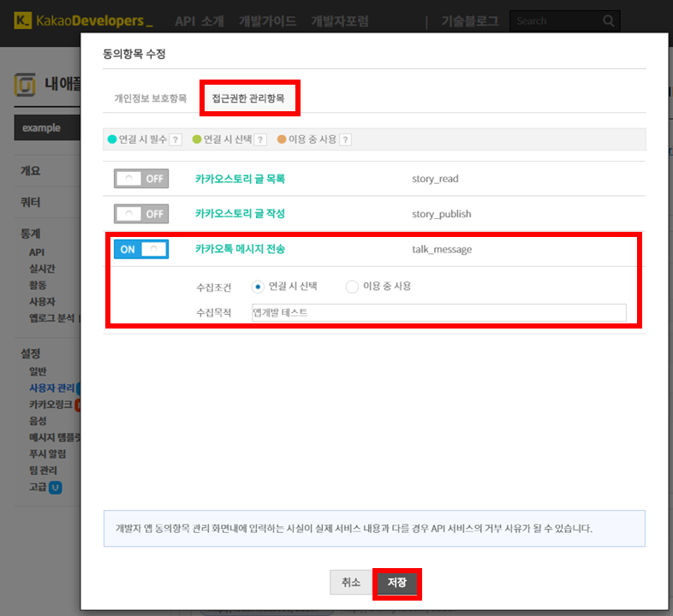Click 카카오톡 메시지 전송 link
Viewport: 673px width, 616px height.
[x=240, y=249]
